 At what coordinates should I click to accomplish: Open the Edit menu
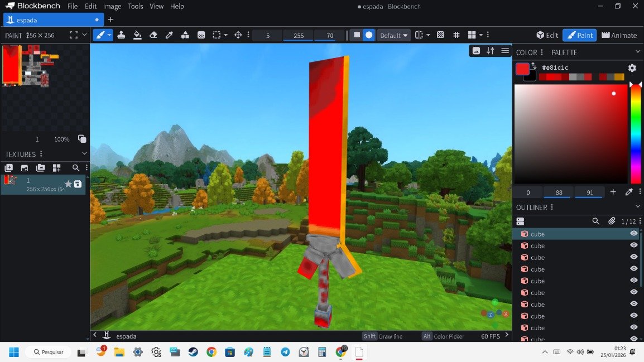(90, 6)
